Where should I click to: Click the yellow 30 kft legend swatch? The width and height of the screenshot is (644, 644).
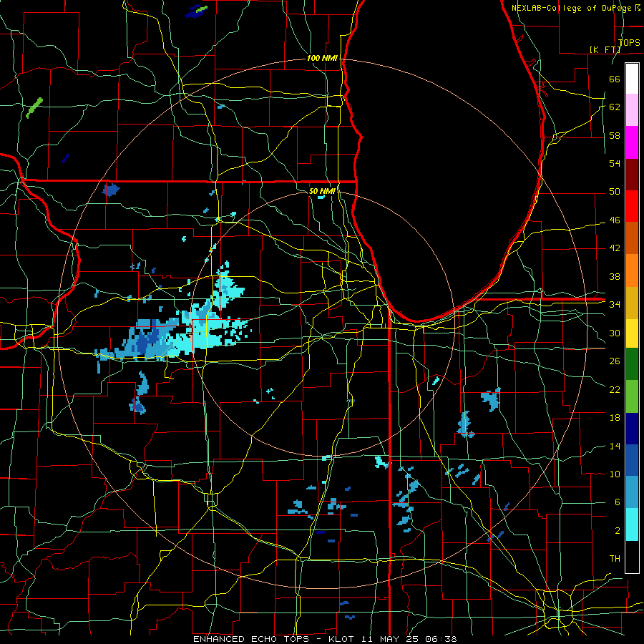pos(632,333)
